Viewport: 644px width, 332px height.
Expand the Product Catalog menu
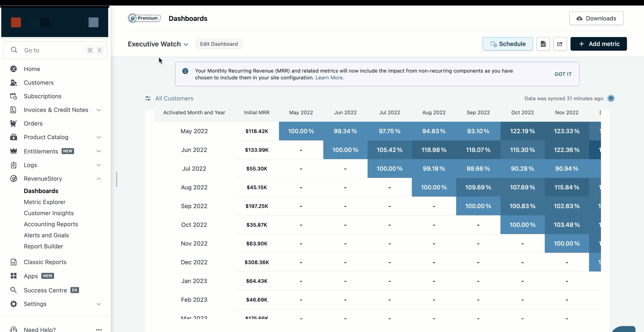(98, 137)
